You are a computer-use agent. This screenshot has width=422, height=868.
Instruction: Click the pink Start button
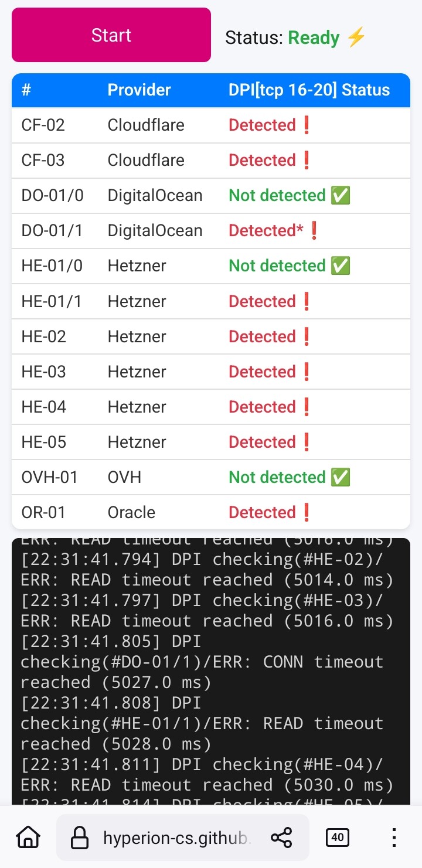click(111, 35)
